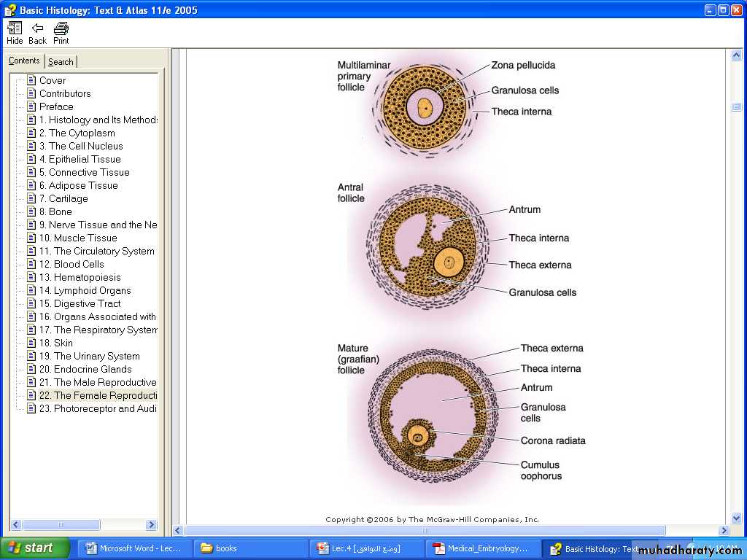The height and width of the screenshot is (560, 747).
Task: Open the Cover page entry
Action: click(52, 80)
